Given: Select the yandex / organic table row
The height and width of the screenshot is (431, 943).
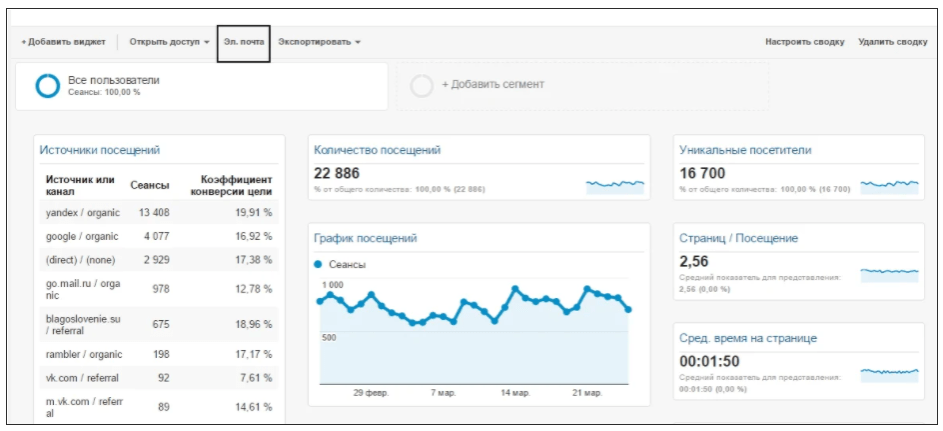Looking at the screenshot, I should point(158,212).
